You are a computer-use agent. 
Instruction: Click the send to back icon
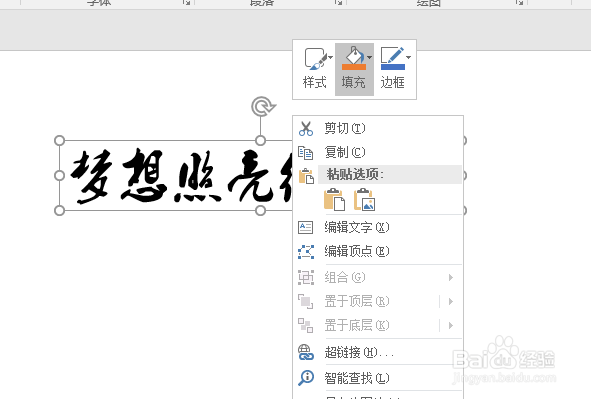click(305, 325)
